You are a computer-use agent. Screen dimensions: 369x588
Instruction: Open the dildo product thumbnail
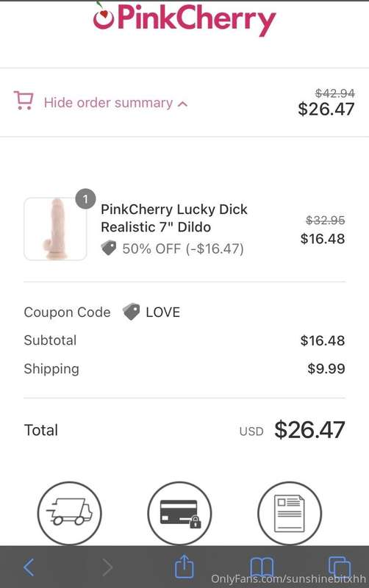pyautogui.click(x=56, y=229)
